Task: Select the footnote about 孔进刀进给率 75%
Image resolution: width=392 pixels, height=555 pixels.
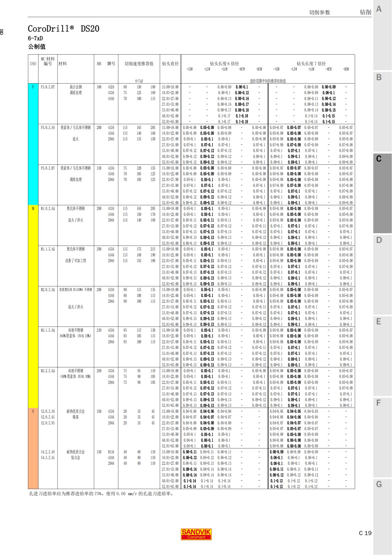Action: 102,494
